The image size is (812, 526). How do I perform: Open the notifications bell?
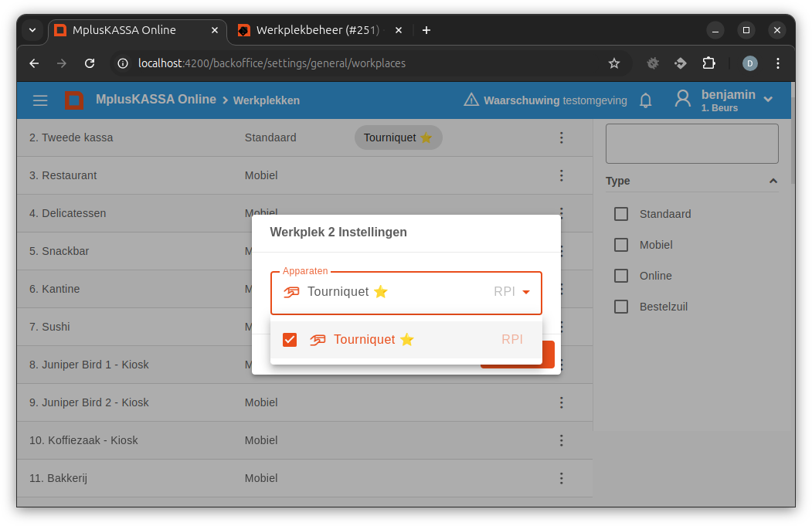pos(645,100)
